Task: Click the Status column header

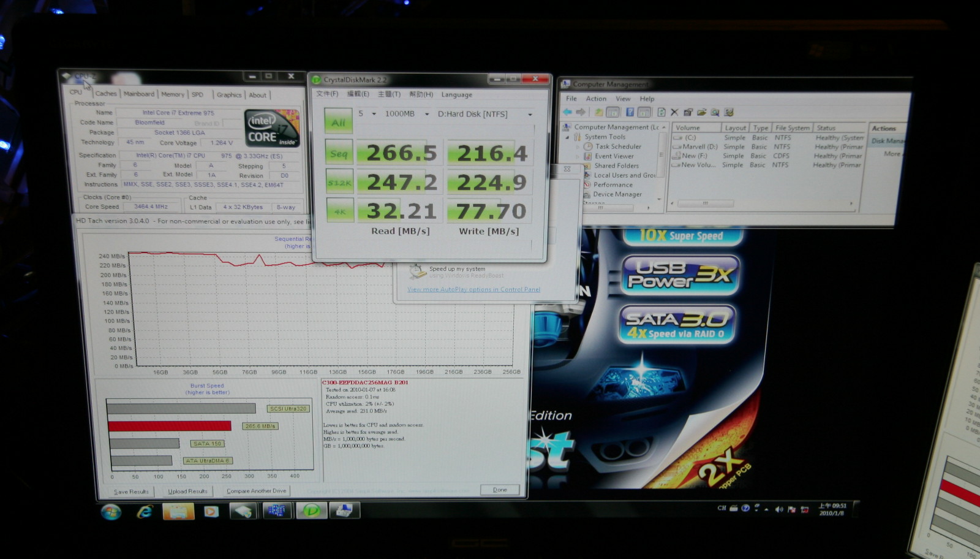Action: (839, 127)
